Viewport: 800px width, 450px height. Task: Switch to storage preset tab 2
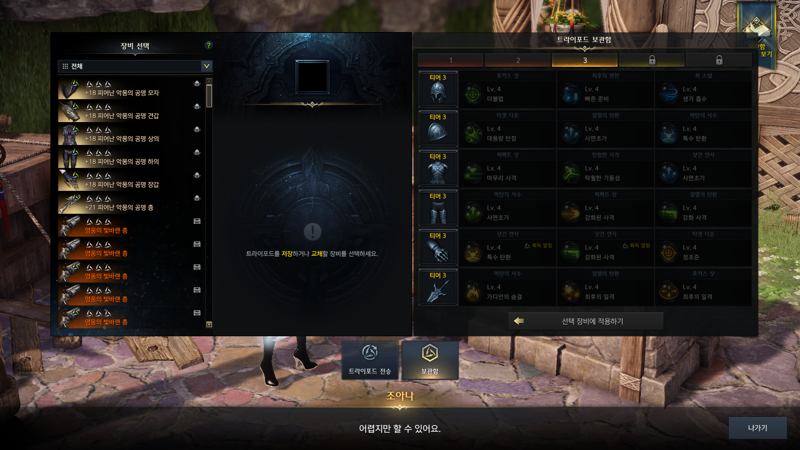pos(518,60)
